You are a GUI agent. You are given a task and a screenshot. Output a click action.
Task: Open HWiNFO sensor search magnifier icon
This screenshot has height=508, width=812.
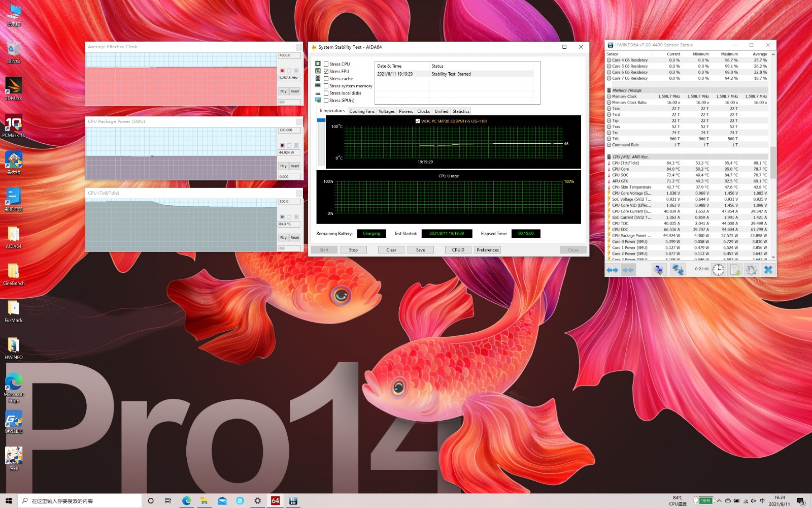[x=658, y=270]
